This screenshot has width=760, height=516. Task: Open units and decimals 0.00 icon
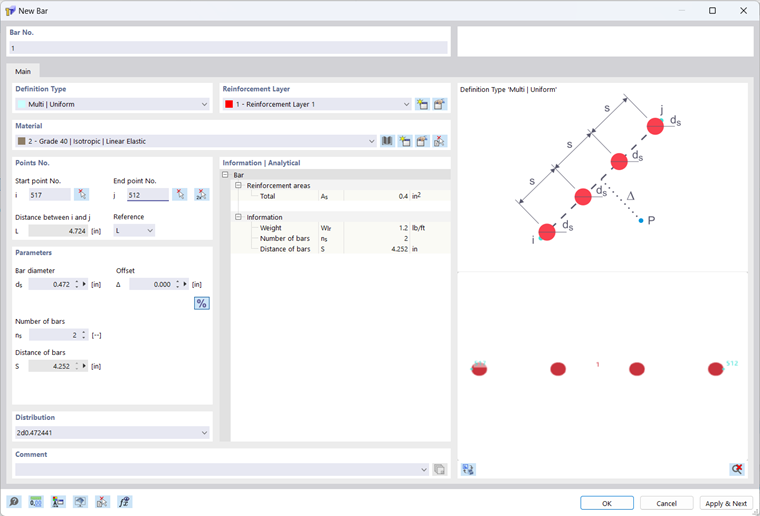(36, 502)
